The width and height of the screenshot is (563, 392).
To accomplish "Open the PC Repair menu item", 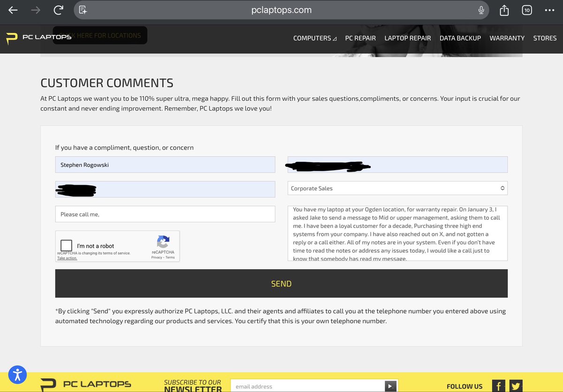I will click(x=360, y=38).
